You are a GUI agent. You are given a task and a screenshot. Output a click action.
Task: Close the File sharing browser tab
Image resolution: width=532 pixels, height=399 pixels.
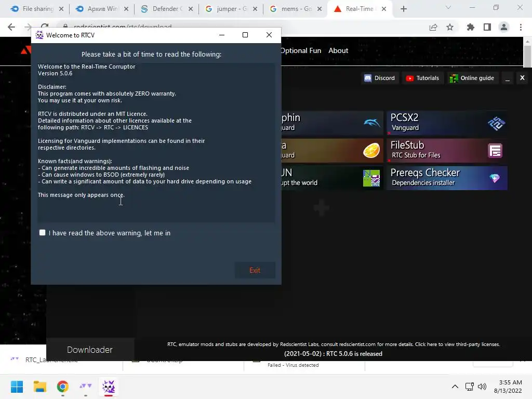pos(61,9)
